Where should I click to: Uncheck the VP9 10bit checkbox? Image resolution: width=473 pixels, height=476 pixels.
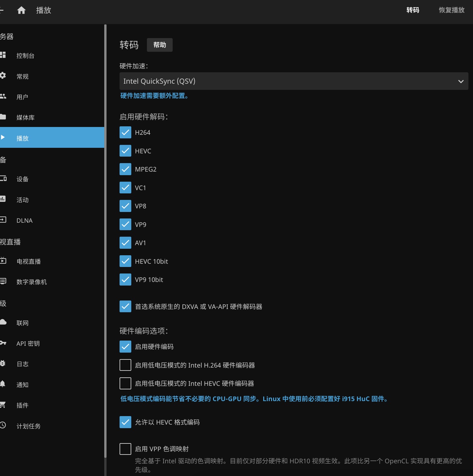(125, 280)
